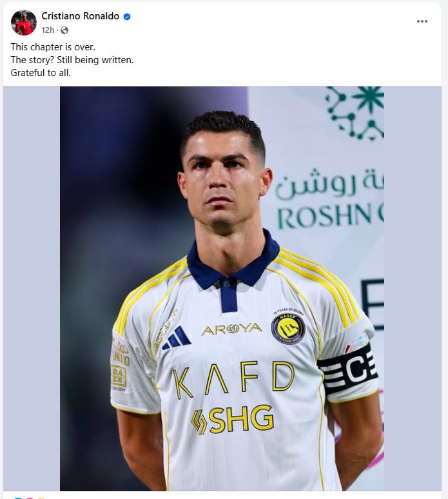This screenshot has width=448, height=499.
Task: Click the pink heart reaction icon
Action: tap(29, 498)
